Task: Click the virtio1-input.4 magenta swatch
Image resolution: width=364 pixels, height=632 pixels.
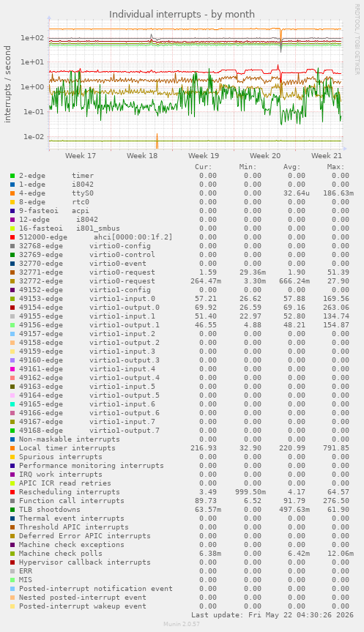Action: coord(12,369)
